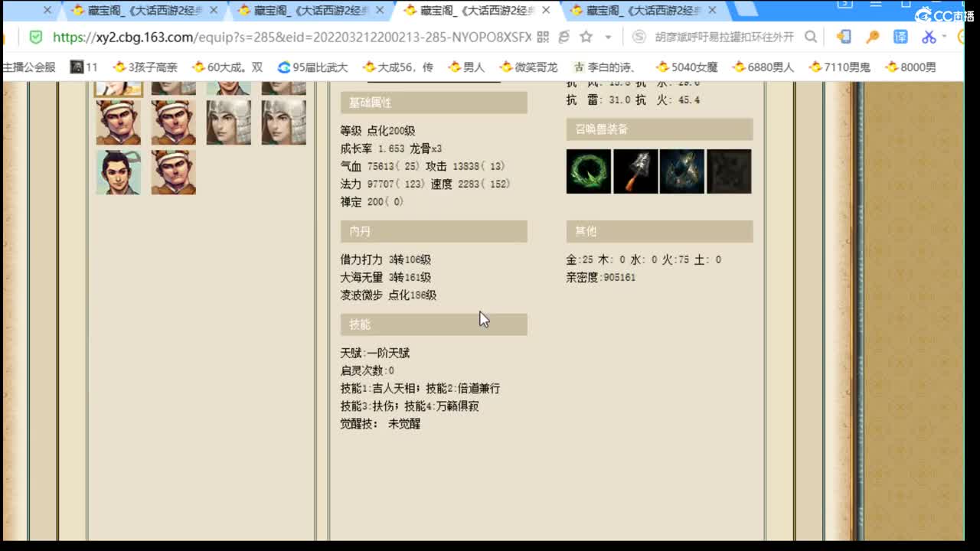Click the 大海无量 3转161级 line
Screen dimensions: 980x551
click(x=386, y=277)
